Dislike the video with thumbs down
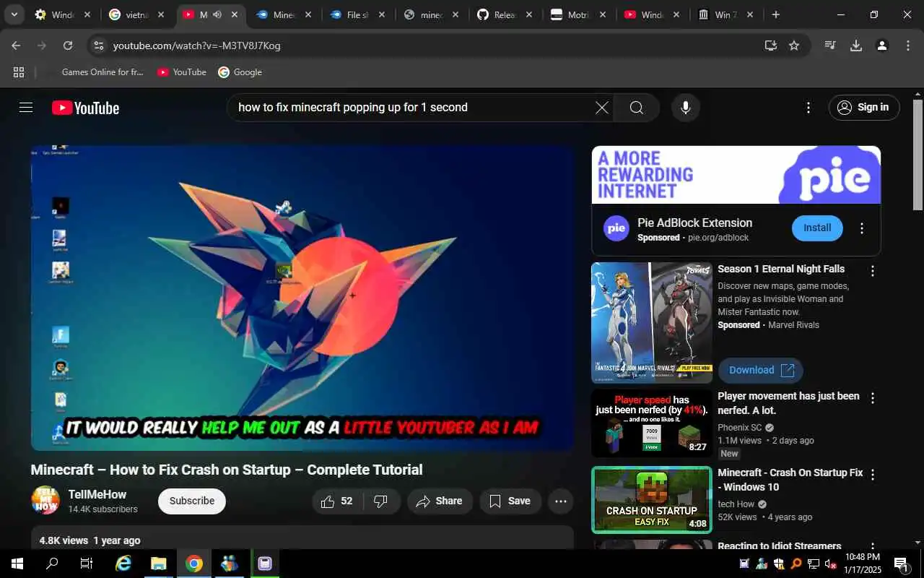Screen dimensions: 924x578 point(381,501)
